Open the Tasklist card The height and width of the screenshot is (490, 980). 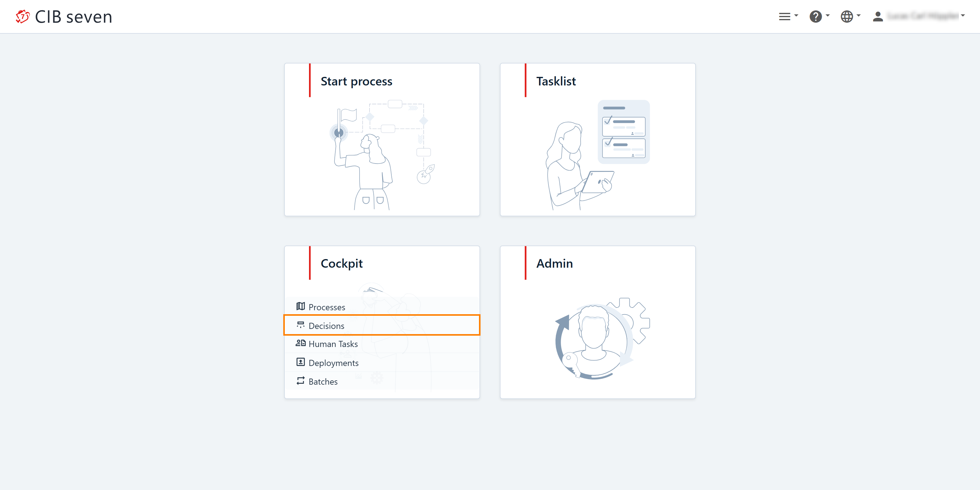click(x=597, y=140)
